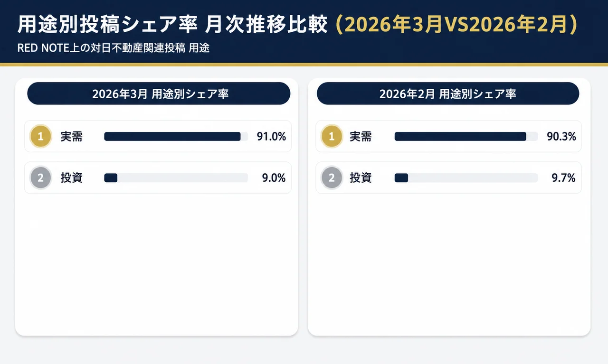Click the gray rank 2 badge in March panel
The image size is (608, 364).
[40, 178]
